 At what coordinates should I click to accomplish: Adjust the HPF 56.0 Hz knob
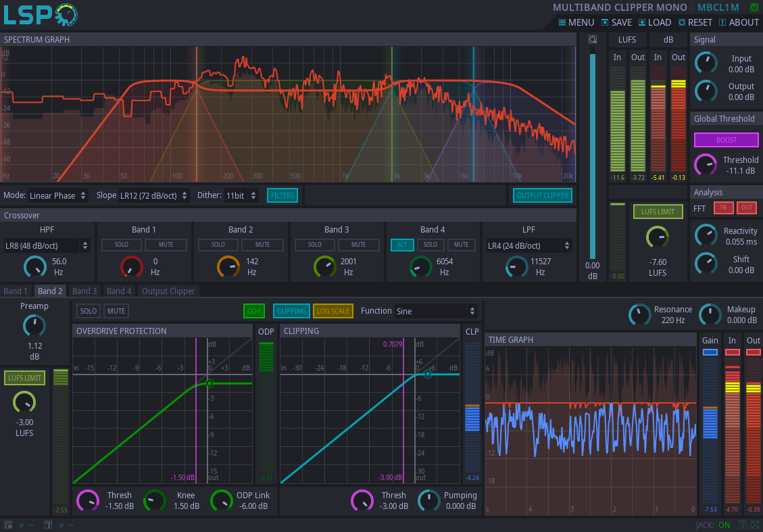(35, 267)
